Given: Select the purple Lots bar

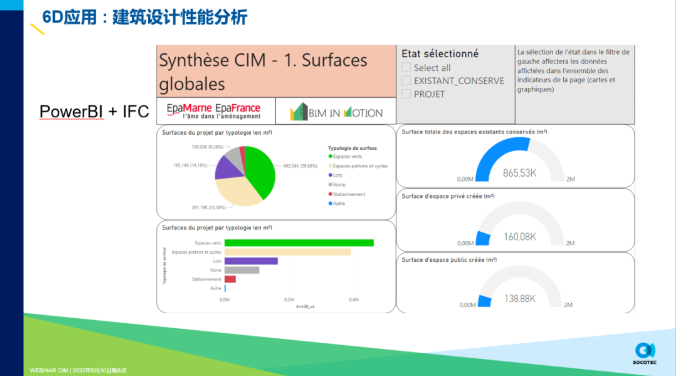Looking at the screenshot, I should 251,261.
